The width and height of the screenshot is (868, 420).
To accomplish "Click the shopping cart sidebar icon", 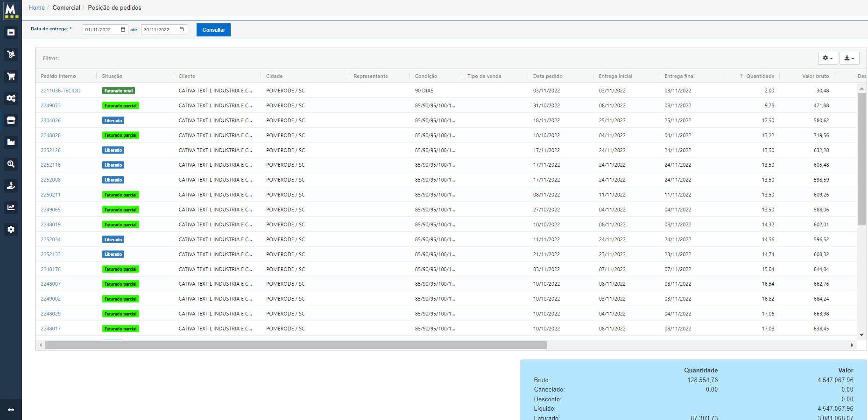I will pos(11,76).
